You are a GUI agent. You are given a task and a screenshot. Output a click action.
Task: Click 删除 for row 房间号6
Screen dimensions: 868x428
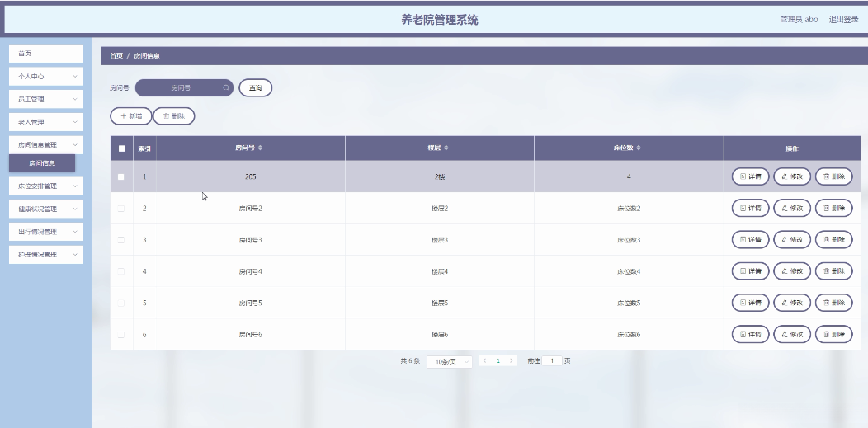click(x=833, y=335)
